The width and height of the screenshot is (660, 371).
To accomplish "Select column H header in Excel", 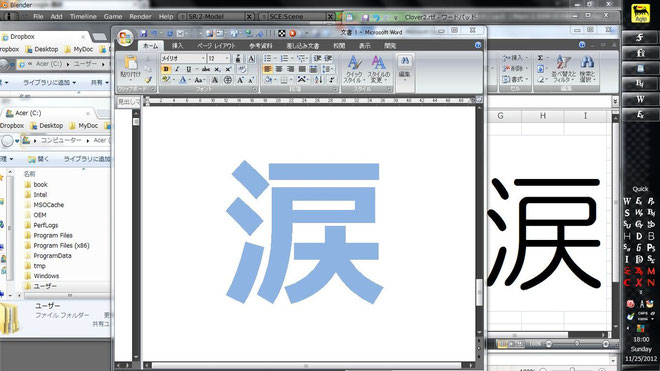I will pos(543,116).
